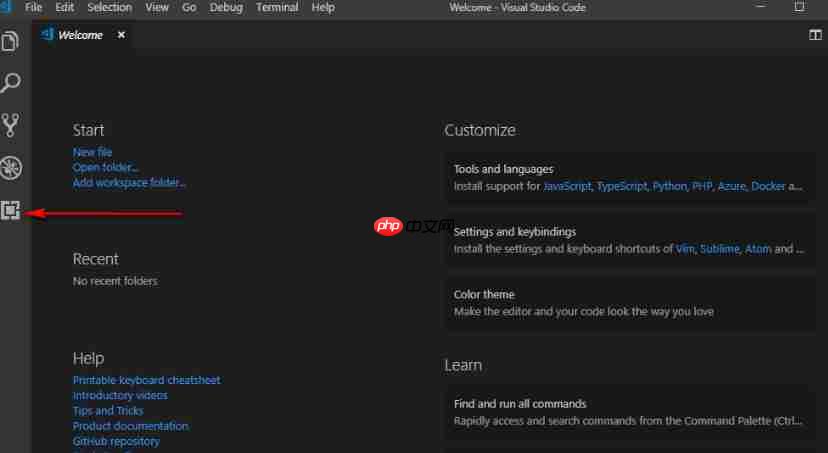Click the Open folder... link

(x=105, y=167)
